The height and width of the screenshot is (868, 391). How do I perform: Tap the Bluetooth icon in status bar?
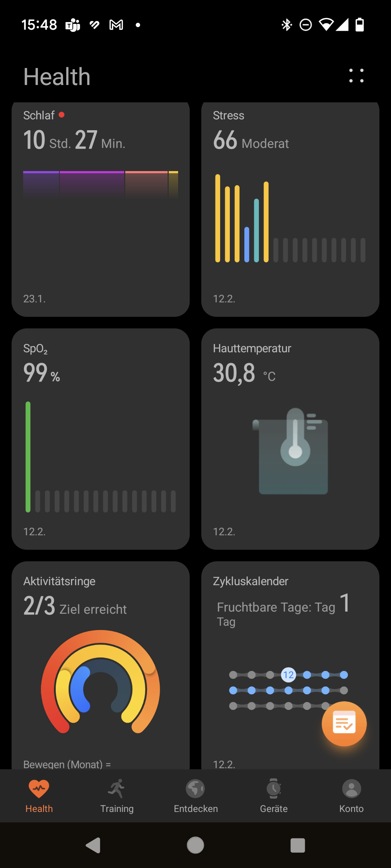click(287, 25)
